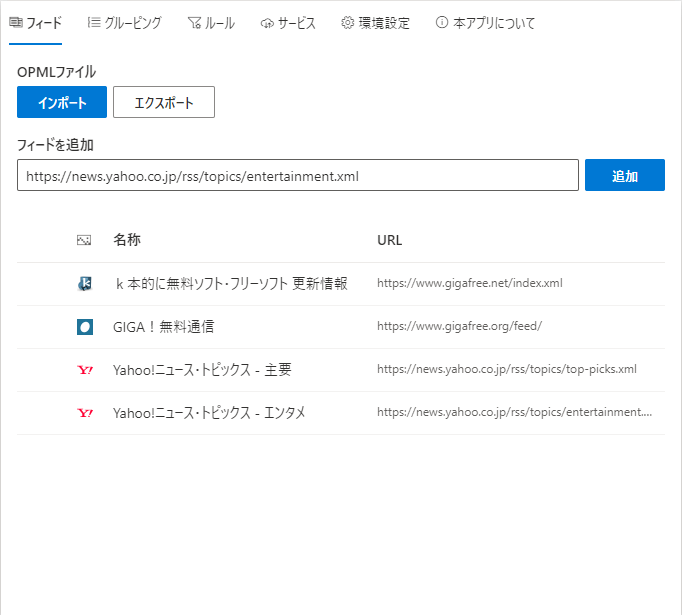Click Yahoo icon in the エンタメ row

(x=85, y=413)
